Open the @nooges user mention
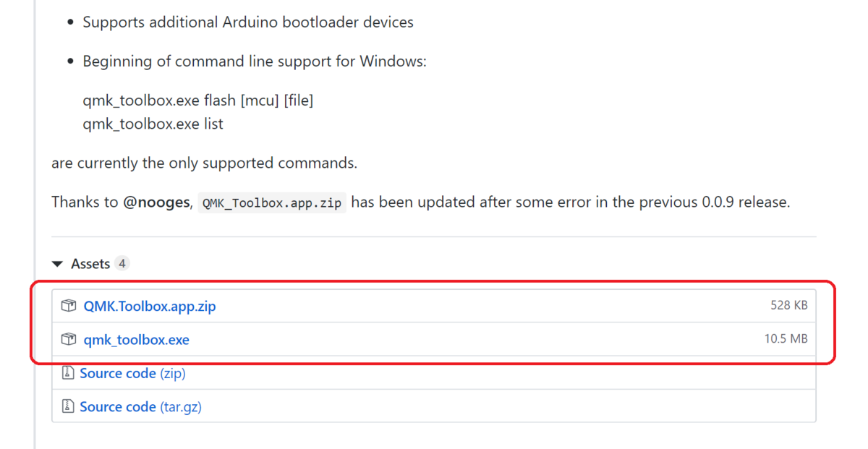This screenshot has height=449, width=868. click(x=156, y=202)
